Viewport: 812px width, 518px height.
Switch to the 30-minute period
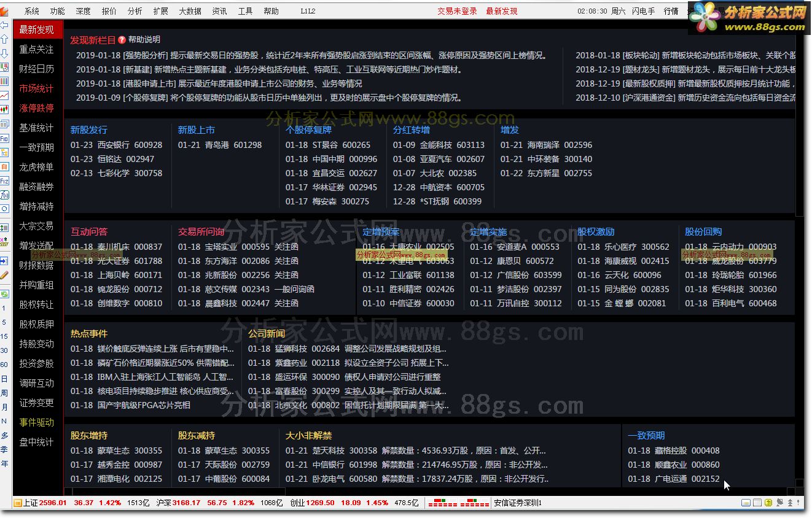(4, 350)
